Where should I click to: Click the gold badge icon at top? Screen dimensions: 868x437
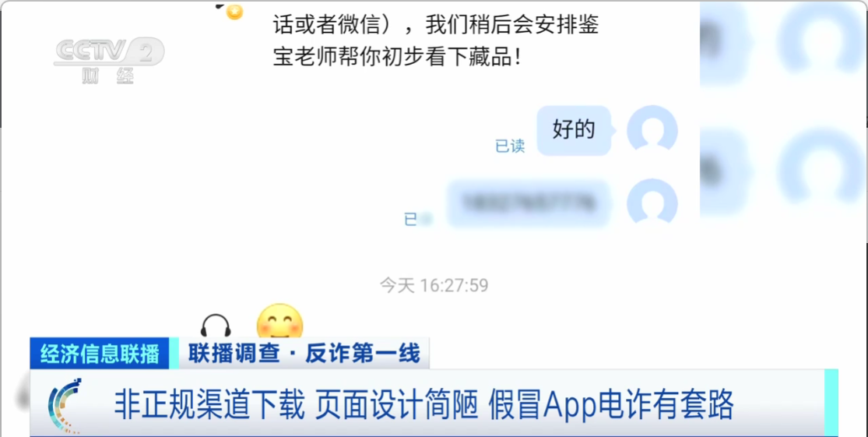click(x=234, y=11)
